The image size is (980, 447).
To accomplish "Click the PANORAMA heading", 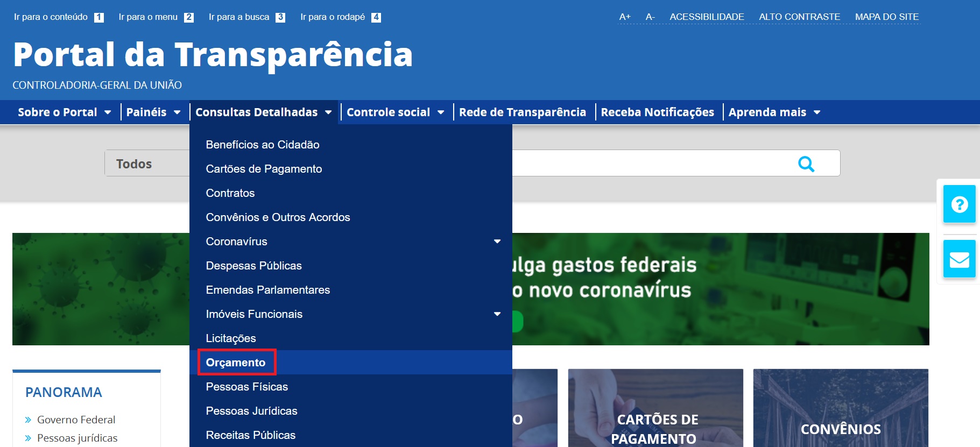I will [x=64, y=392].
